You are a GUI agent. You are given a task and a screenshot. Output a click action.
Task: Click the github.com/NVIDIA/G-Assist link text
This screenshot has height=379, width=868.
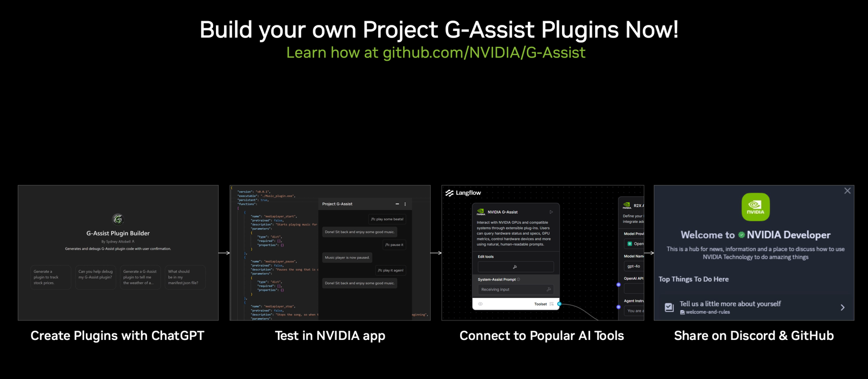coord(484,53)
